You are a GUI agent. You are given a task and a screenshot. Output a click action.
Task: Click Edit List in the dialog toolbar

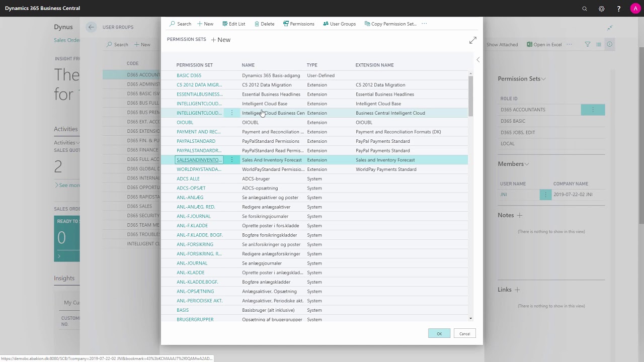point(234,24)
